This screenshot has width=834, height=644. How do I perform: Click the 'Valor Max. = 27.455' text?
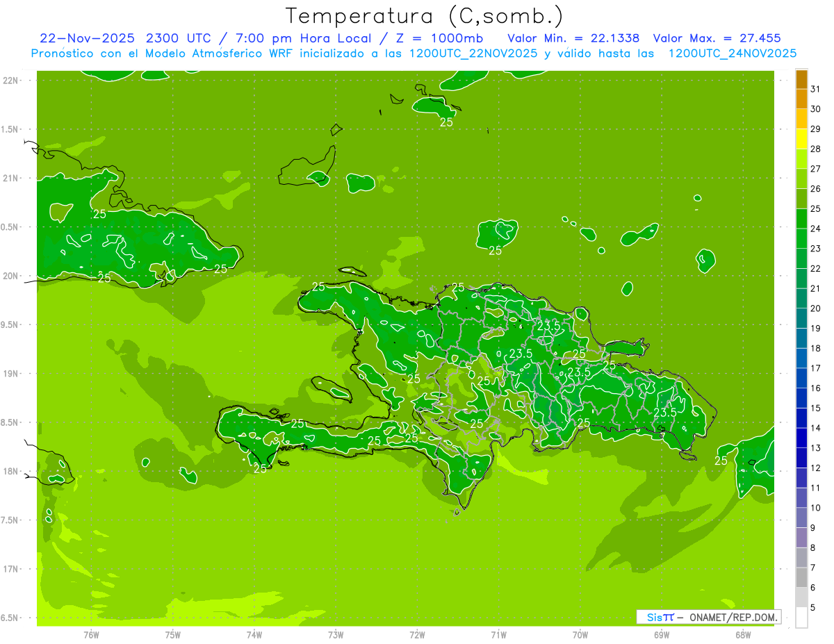click(x=717, y=38)
